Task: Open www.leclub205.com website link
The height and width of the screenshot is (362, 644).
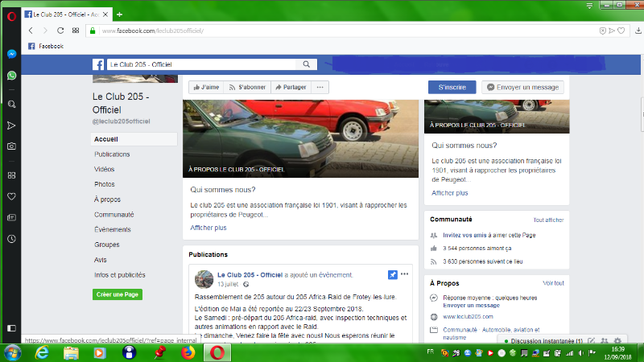Action: (x=468, y=317)
